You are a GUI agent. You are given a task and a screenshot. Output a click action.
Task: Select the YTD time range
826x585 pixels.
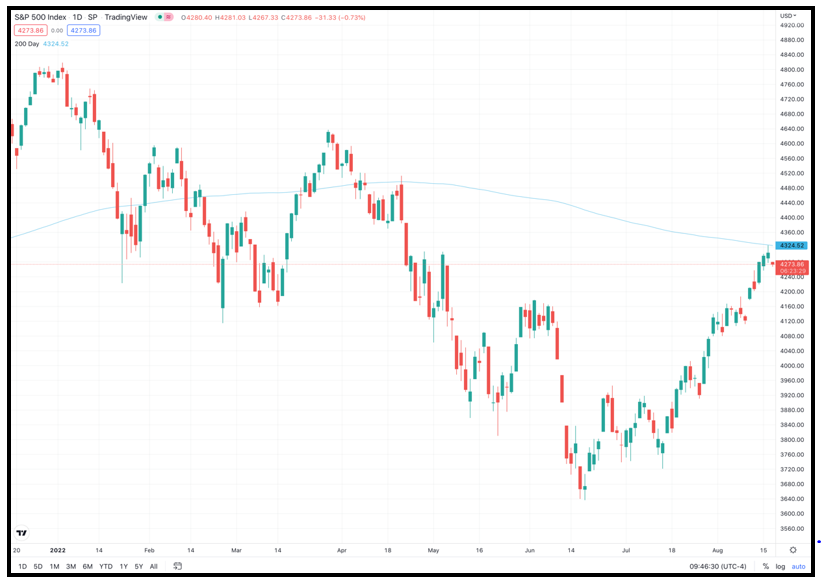coord(106,566)
